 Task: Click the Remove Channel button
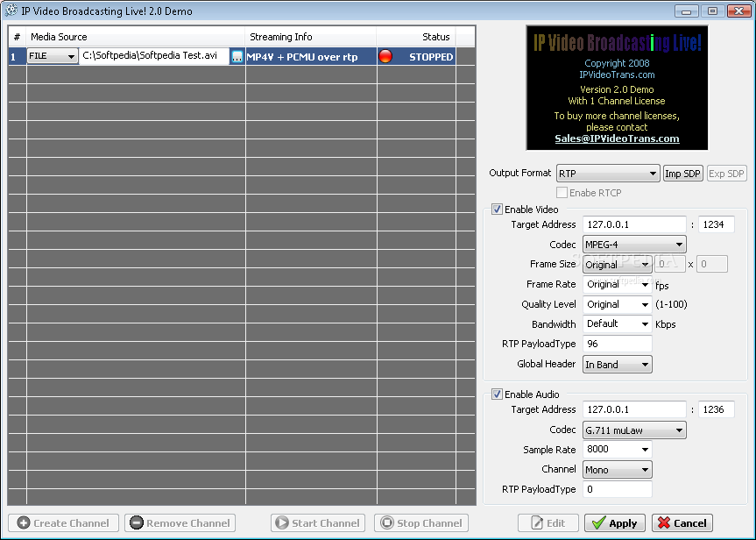pos(180,523)
